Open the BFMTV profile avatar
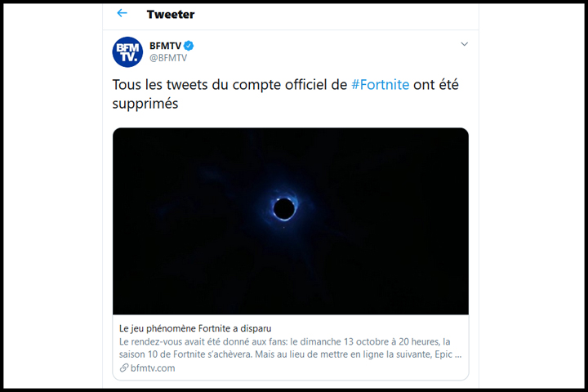 point(127,51)
